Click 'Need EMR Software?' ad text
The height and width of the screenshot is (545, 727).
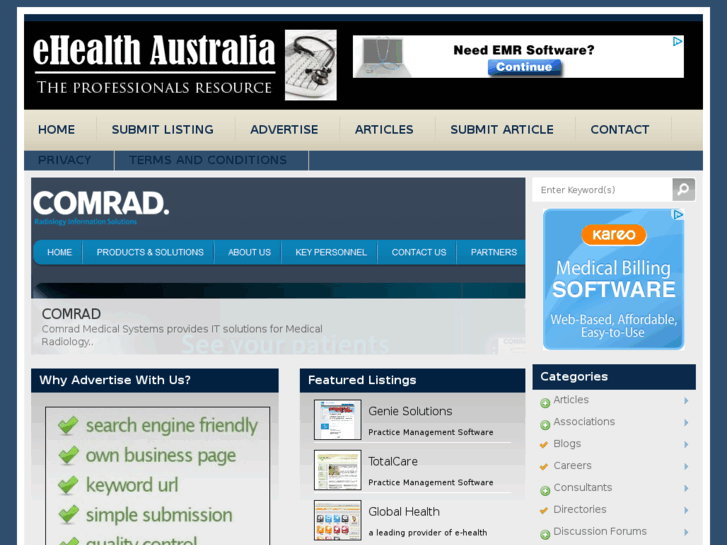click(523, 50)
